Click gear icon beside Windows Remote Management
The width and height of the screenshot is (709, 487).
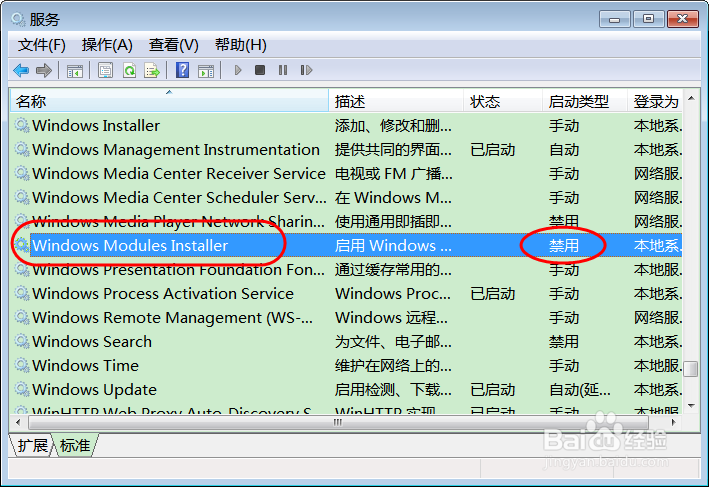click(21, 317)
